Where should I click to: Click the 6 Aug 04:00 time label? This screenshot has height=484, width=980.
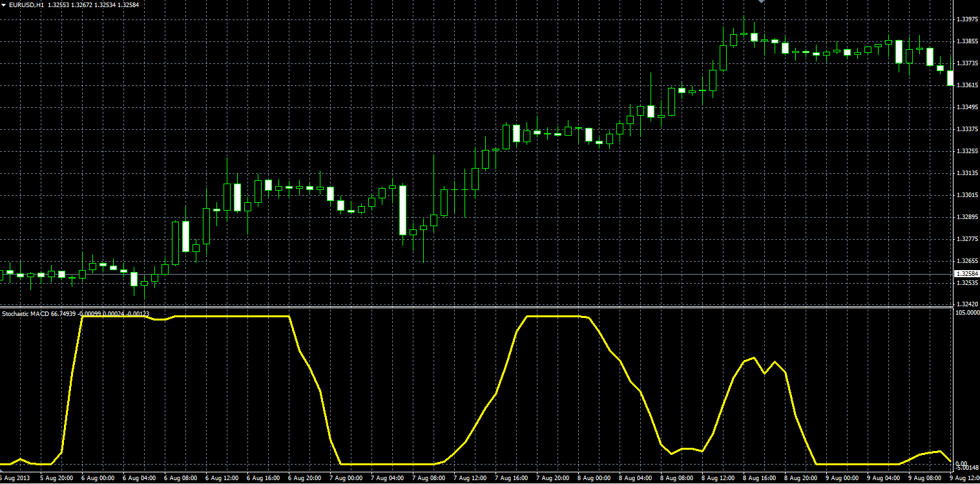[x=139, y=479]
